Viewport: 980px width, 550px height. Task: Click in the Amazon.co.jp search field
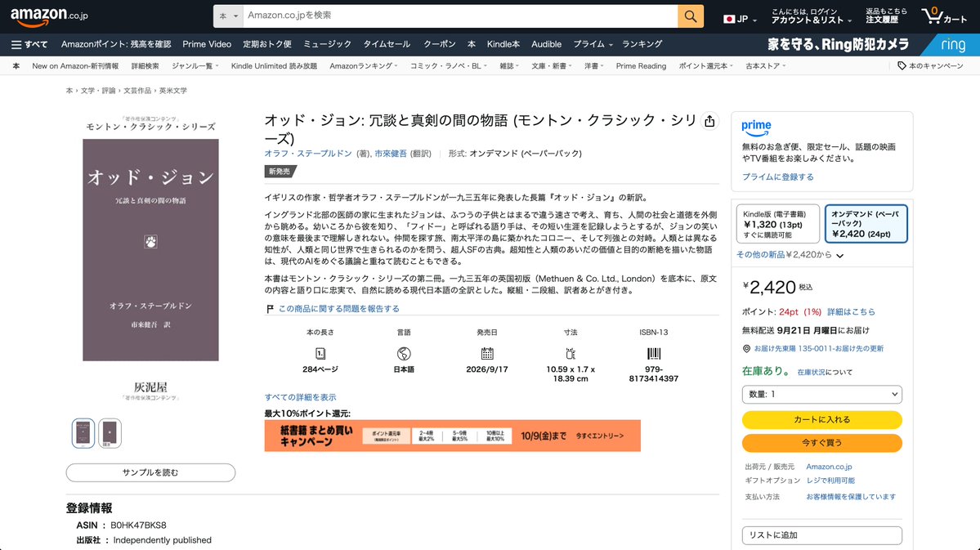click(x=460, y=16)
